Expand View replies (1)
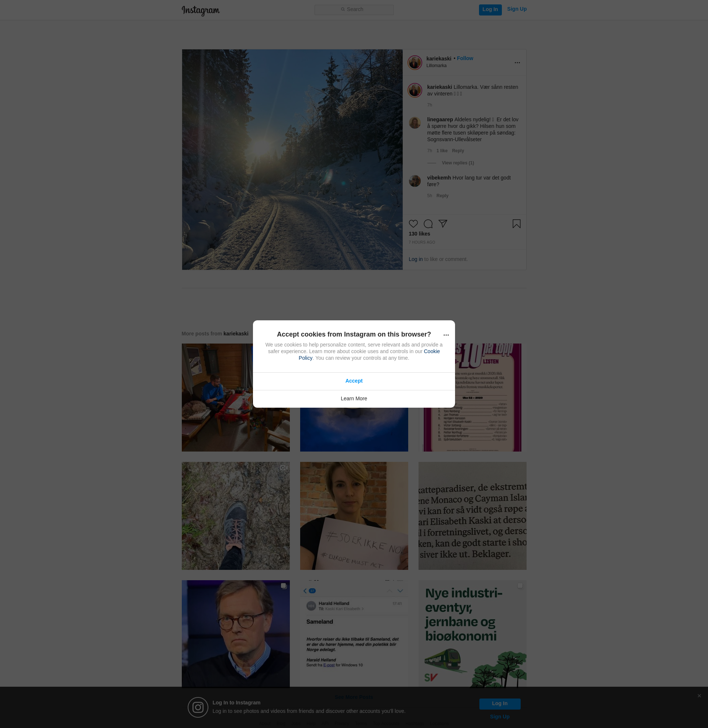This screenshot has width=708, height=728. (x=458, y=163)
